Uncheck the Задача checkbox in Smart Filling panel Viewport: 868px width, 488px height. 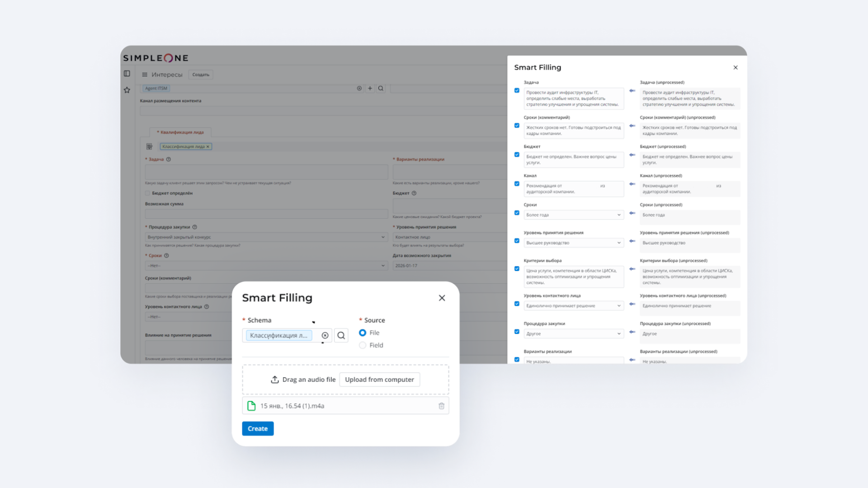(x=517, y=90)
